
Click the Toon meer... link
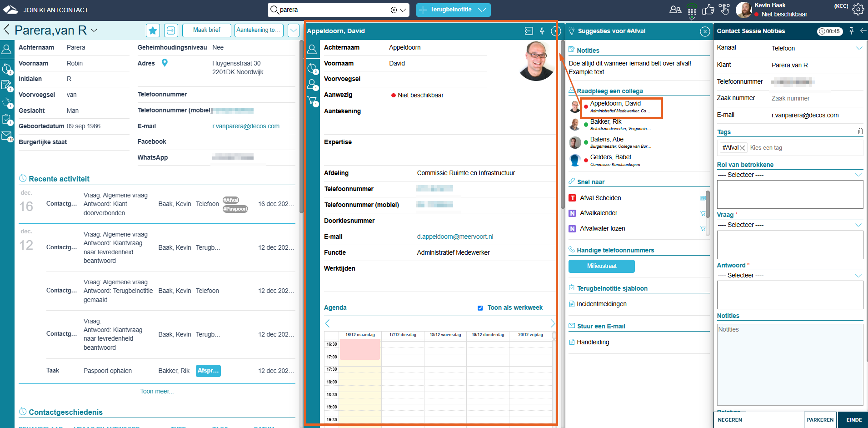[157, 391]
